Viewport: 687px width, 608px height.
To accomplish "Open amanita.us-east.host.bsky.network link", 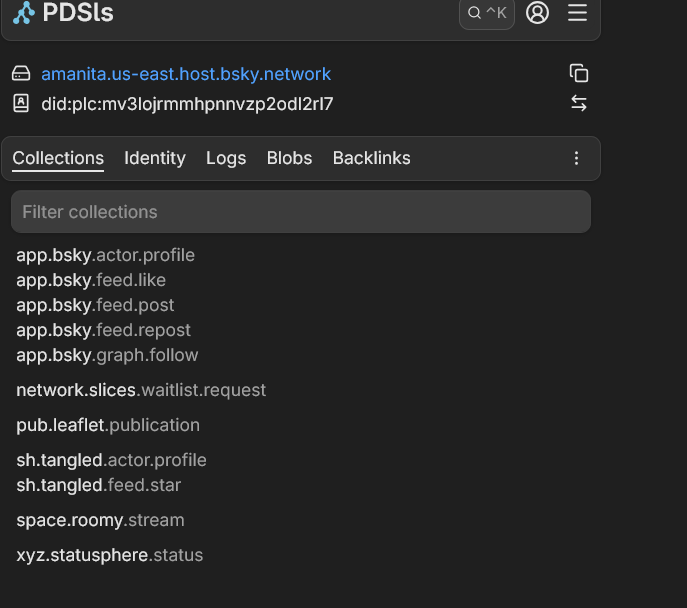I will (186, 74).
